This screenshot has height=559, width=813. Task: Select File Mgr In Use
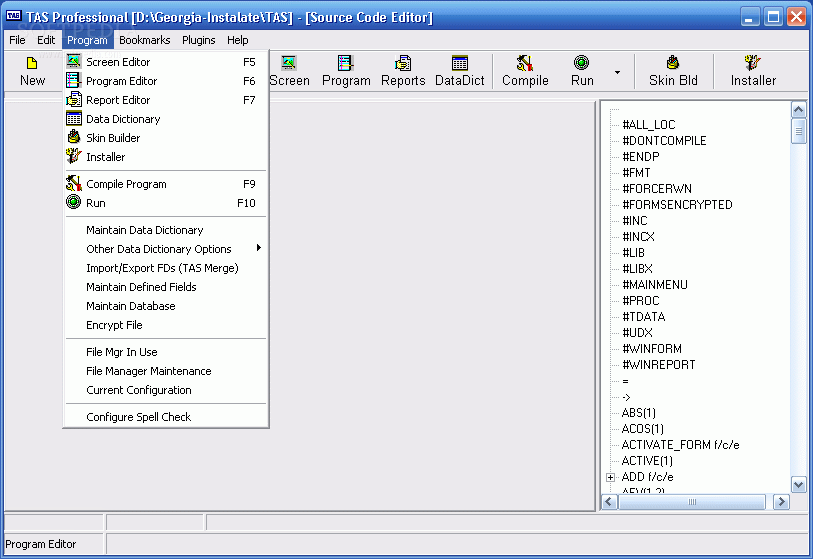166,352
